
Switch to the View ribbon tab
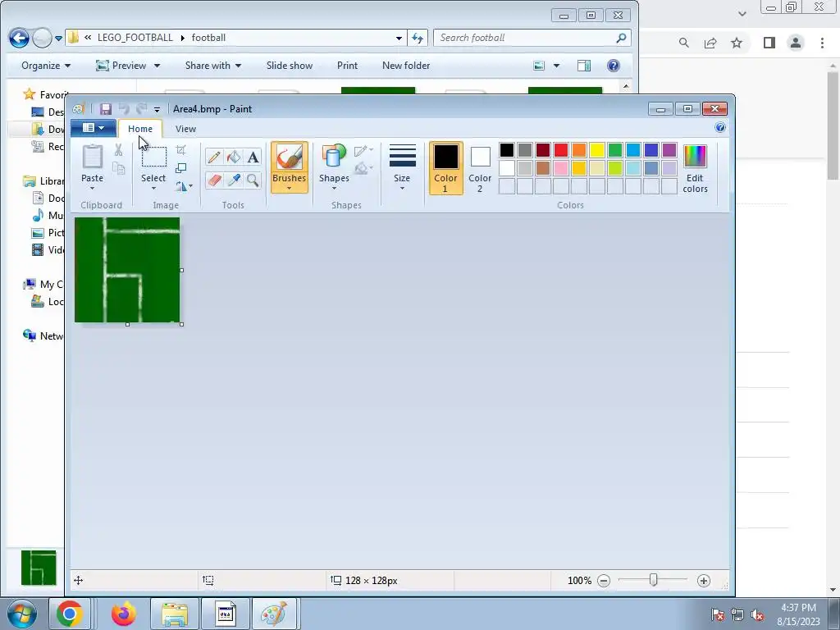(185, 129)
